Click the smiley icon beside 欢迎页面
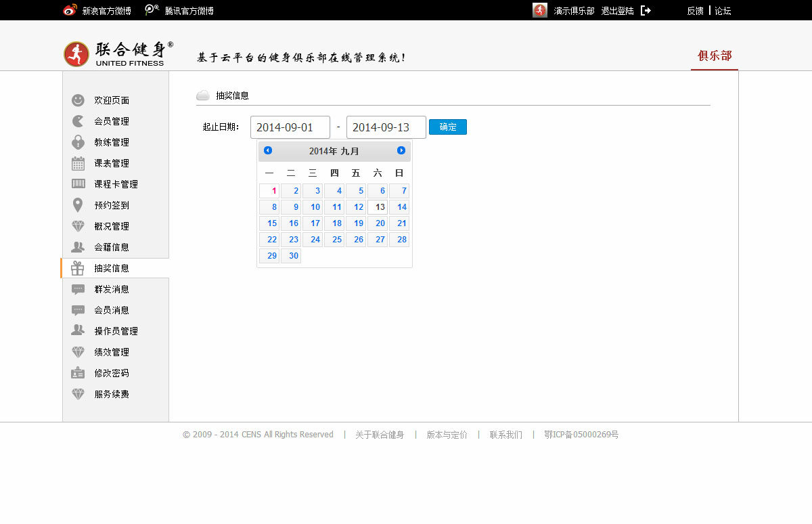The image size is (812, 524). pyautogui.click(x=78, y=100)
